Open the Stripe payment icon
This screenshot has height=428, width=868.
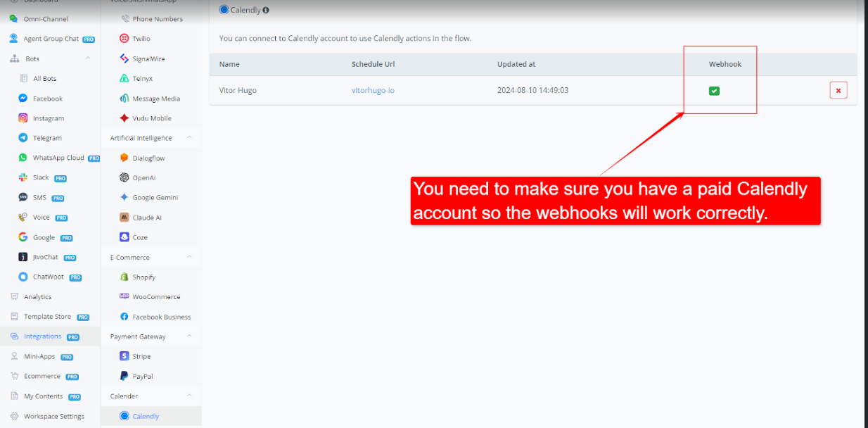click(x=125, y=356)
